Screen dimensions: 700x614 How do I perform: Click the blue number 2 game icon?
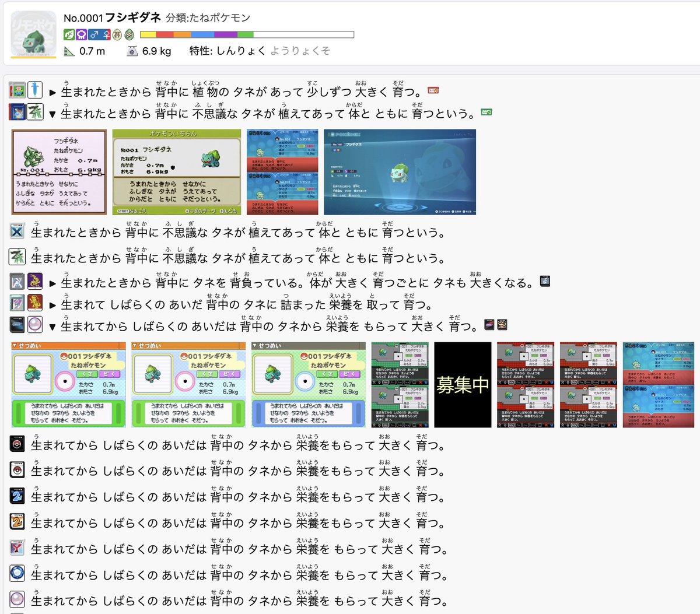click(17, 496)
